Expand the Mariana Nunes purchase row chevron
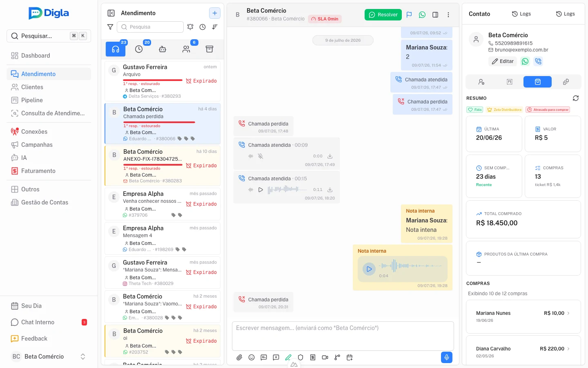Image resolution: width=588 pixels, height=368 pixels. (568, 313)
